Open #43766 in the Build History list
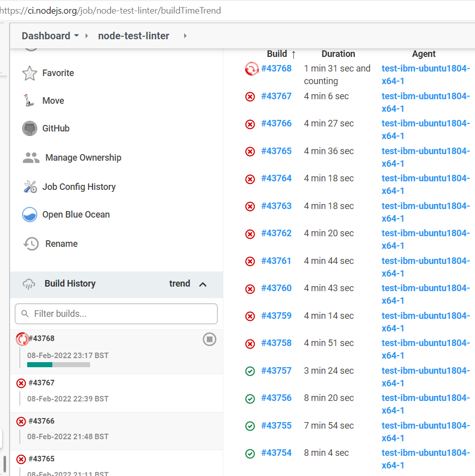Viewport: 475px width, 476px height. point(41,421)
